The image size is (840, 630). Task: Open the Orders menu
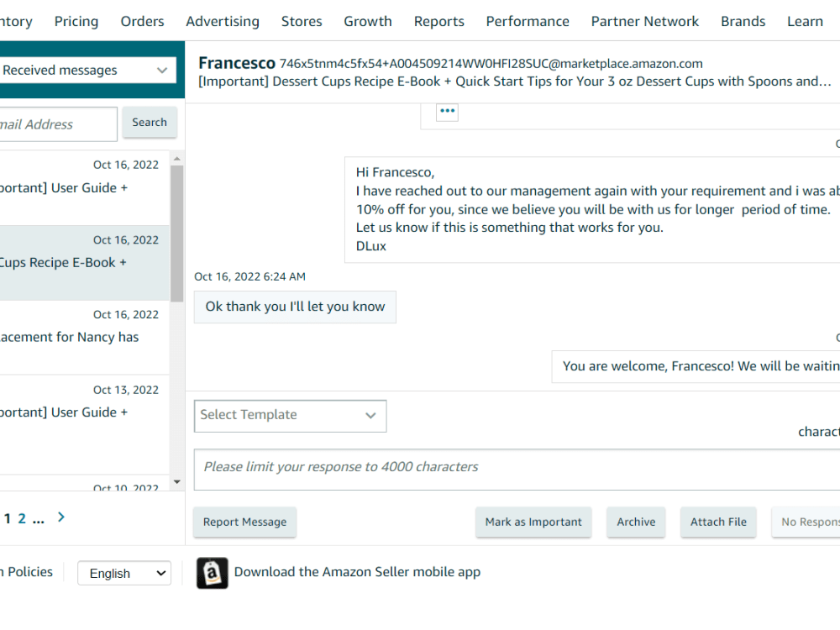coord(142,22)
